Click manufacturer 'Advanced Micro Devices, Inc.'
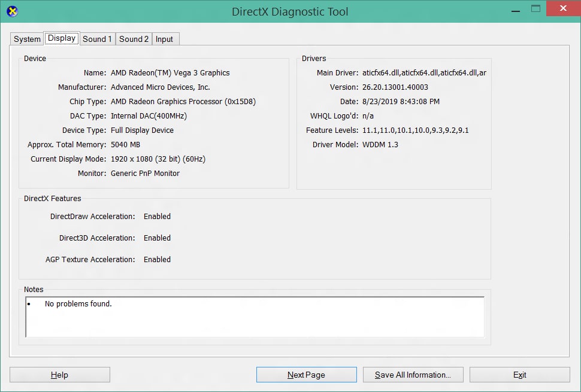Viewport: 581px width, 392px height. coord(160,87)
